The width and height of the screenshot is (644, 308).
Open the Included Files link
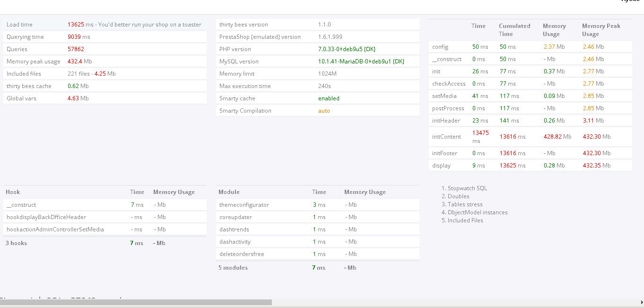pyautogui.click(x=465, y=220)
